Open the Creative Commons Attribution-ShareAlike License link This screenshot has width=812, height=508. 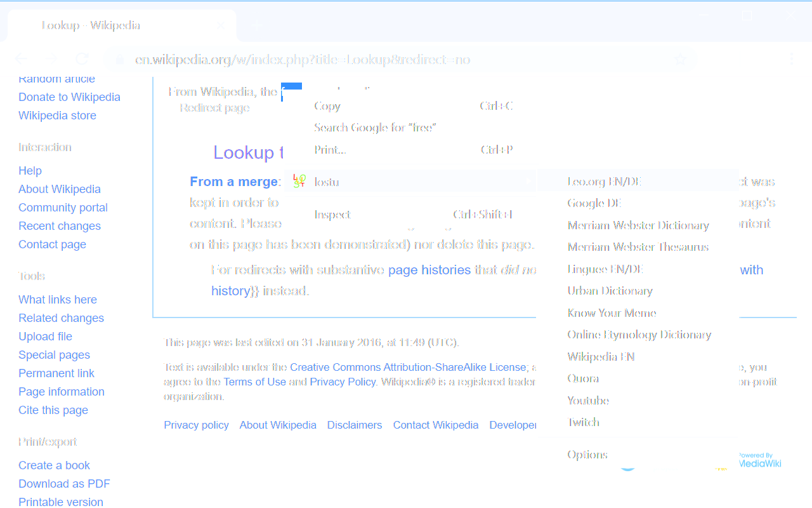click(x=409, y=367)
